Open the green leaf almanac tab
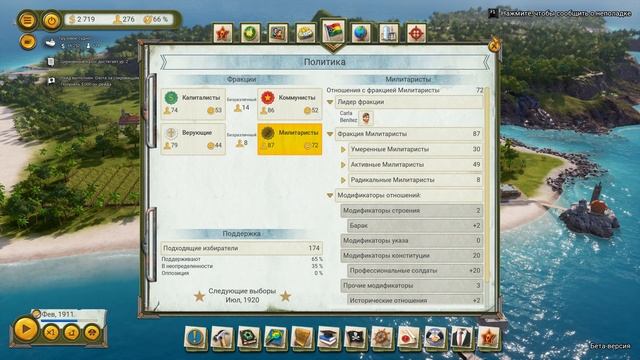Viewport: 640px width, 360px height. pyautogui.click(x=250, y=33)
